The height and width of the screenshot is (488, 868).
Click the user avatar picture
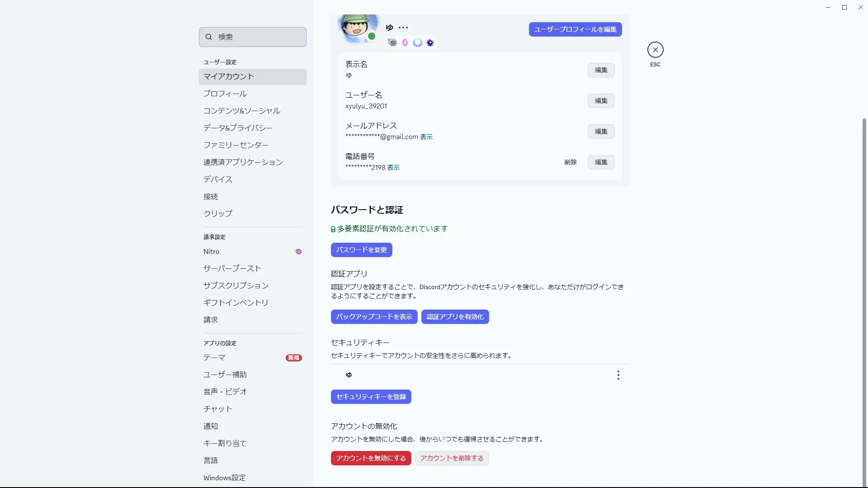tap(357, 28)
